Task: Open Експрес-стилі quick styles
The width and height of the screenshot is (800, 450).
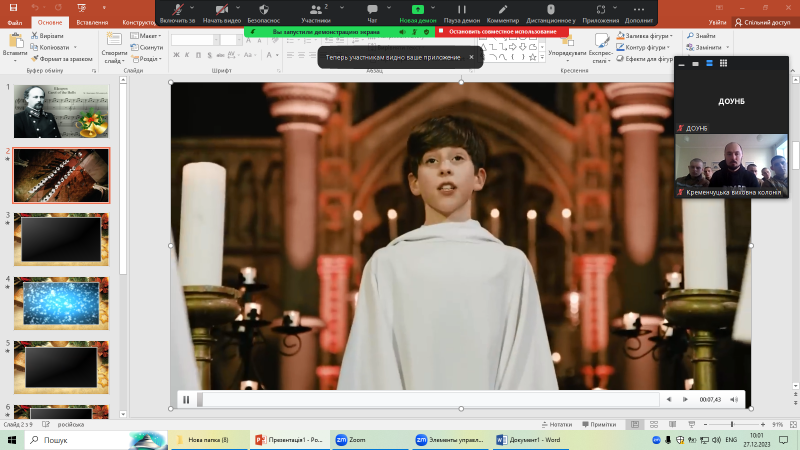Action: [x=600, y=47]
